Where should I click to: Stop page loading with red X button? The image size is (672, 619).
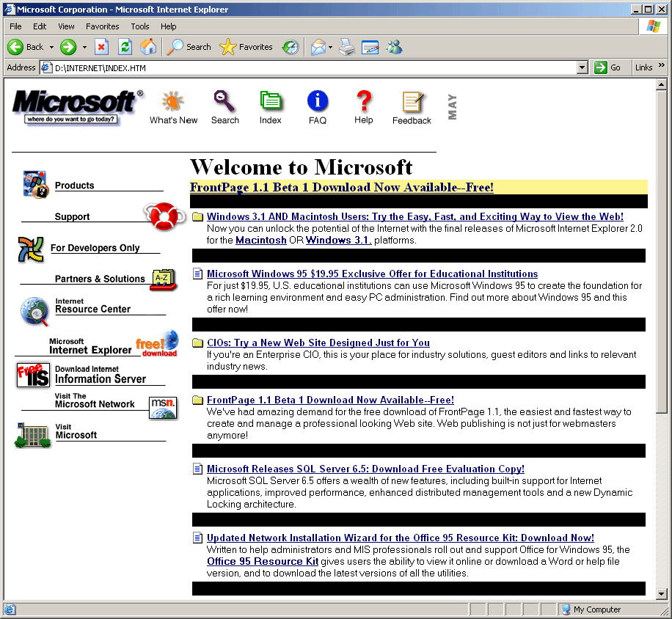tap(101, 47)
